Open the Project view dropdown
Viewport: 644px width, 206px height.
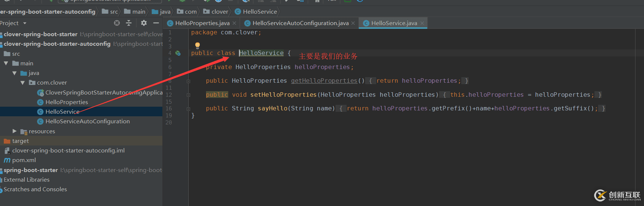click(x=25, y=23)
